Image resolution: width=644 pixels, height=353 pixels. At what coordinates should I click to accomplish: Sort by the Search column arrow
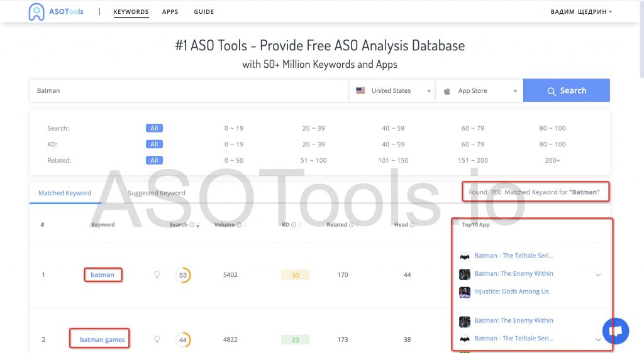[x=198, y=225]
